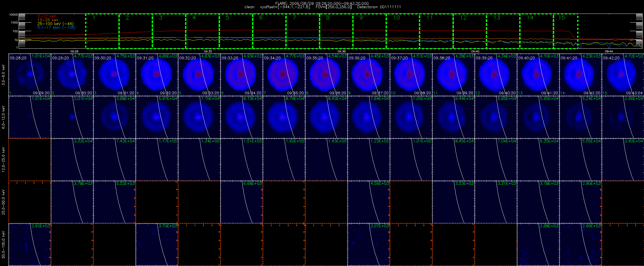Open the 12.0-25.0 keV image labeled 8.45E+04
Image resolution: width=644 pixels, height=266 pixels.
click(x=454, y=160)
